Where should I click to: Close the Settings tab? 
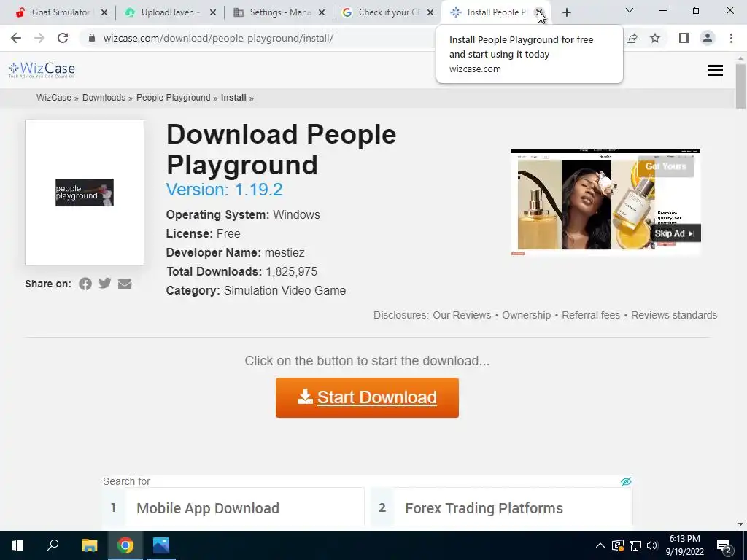[x=322, y=12]
